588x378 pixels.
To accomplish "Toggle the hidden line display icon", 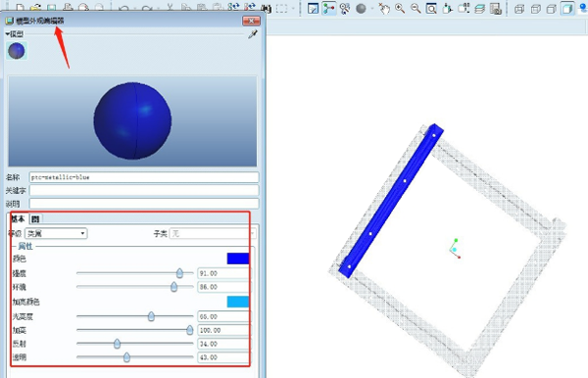I will click(x=535, y=9).
